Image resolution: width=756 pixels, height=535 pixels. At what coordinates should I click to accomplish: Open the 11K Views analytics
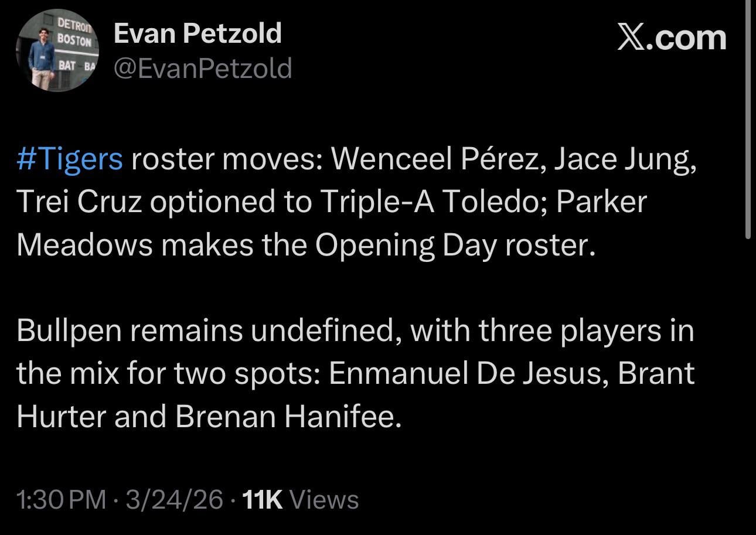click(x=300, y=500)
